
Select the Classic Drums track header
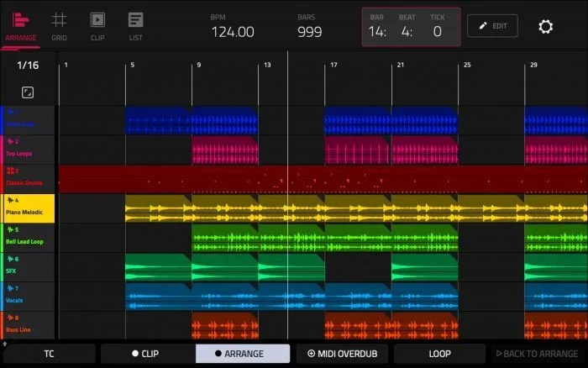click(29, 179)
